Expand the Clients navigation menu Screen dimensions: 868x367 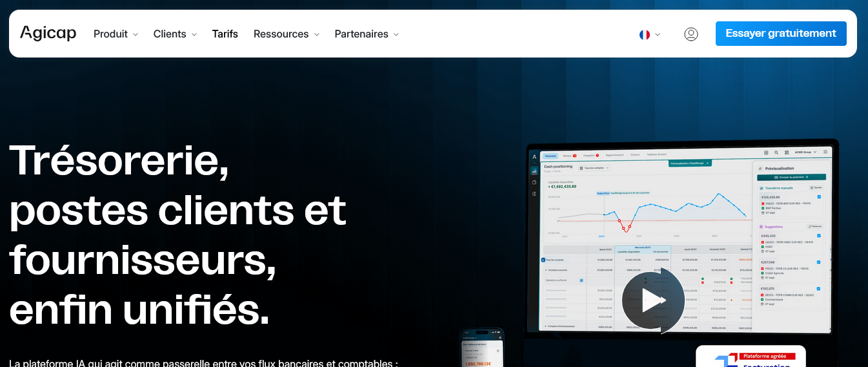175,34
